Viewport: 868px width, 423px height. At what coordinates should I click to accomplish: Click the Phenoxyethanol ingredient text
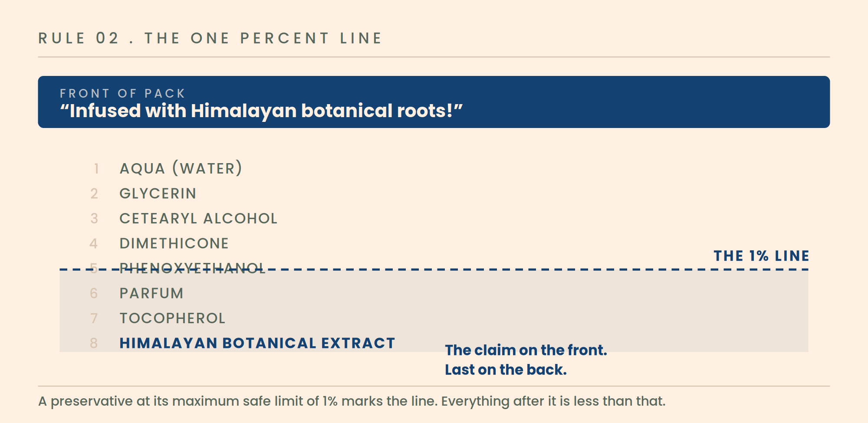click(x=192, y=268)
